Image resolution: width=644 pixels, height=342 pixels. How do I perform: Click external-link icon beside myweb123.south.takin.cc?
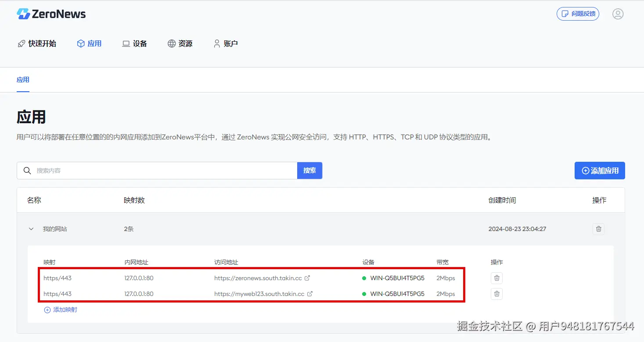[310, 294]
